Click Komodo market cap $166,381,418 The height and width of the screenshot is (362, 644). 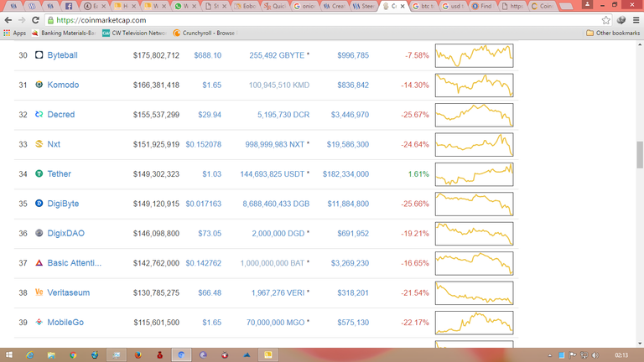[156, 85]
